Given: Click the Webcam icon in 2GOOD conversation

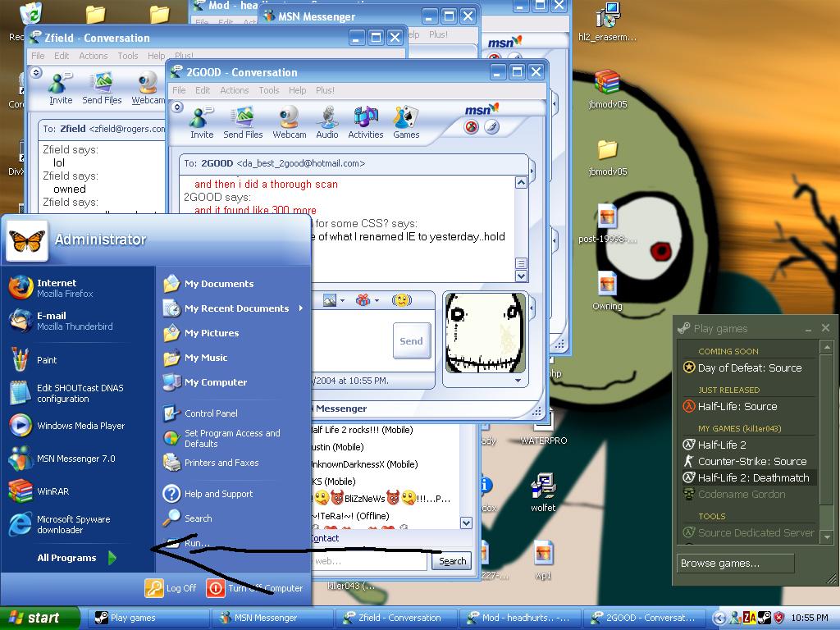Looking at the screenshot, I should [289, 121].
